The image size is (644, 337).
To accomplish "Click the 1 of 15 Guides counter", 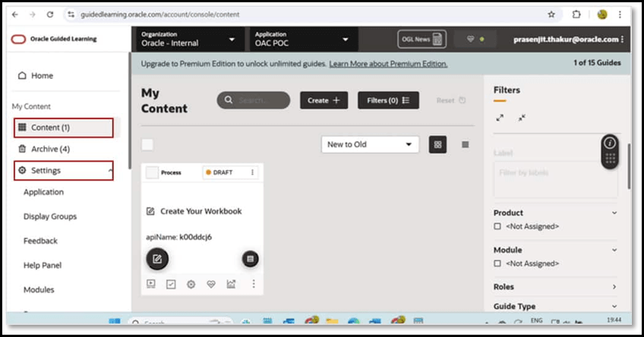I will click(597, 63).
